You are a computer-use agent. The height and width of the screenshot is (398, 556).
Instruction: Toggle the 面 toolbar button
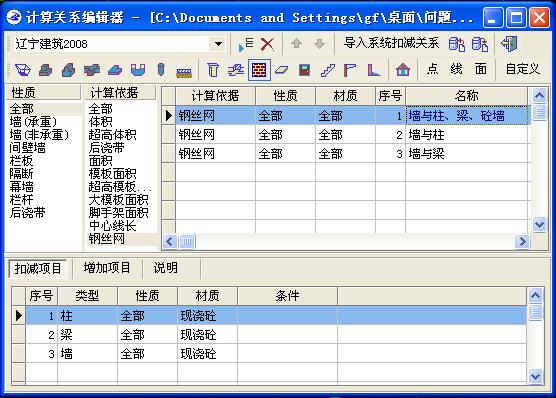tap(481, 69)
